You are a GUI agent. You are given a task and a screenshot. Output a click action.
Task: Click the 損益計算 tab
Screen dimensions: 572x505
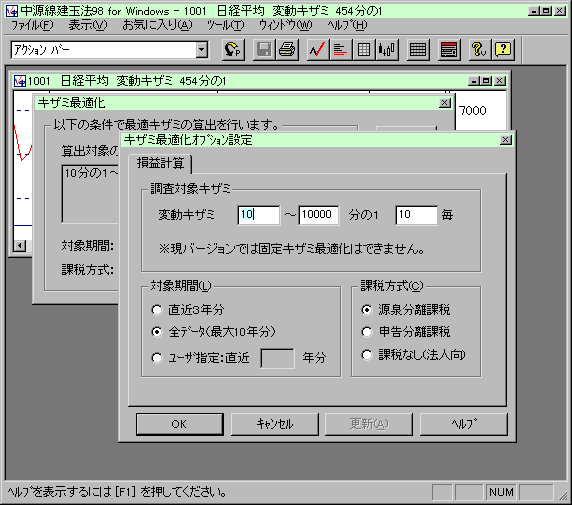(x=160, y=163)
